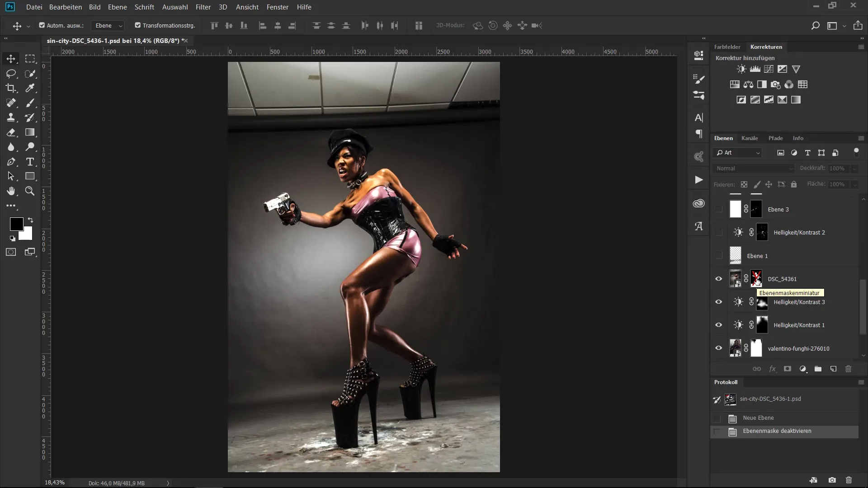The width and height of the screenshot is (868, 488).
Task: Disable the Transformationsstrg. checkbox
Action: click(x=138, y=25)
